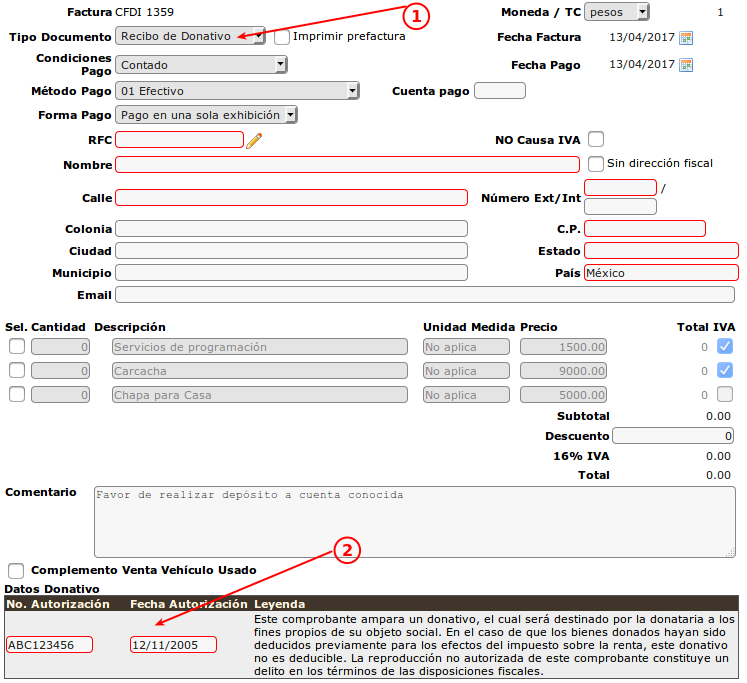Toggle the Imprimir prefactura checkbox
This screenshot has height=683, width=747.
click(282, 37)
